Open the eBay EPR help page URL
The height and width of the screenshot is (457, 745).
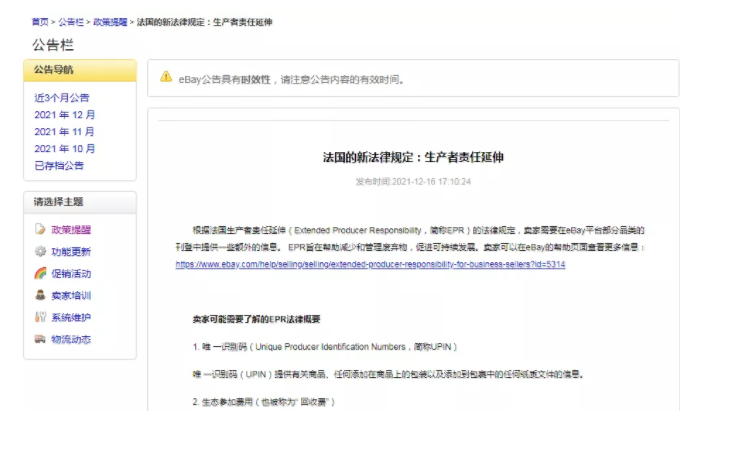coord(370,265)
